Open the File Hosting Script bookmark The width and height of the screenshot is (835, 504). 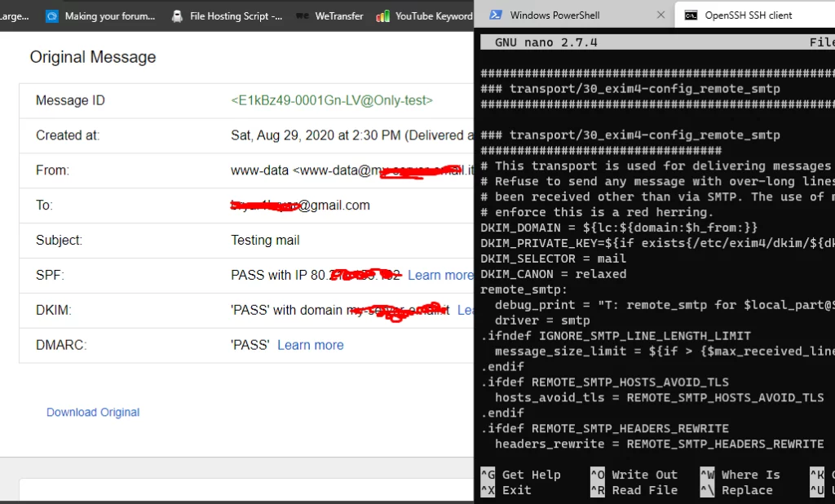coord(227,16)
